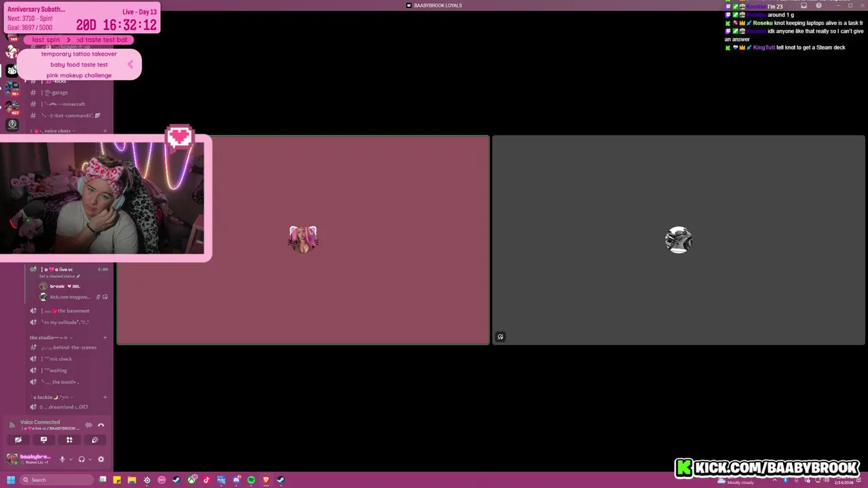Start an activity button
Image resolution: width=868 pixels, height=488 pixels.
pos(69,440)
